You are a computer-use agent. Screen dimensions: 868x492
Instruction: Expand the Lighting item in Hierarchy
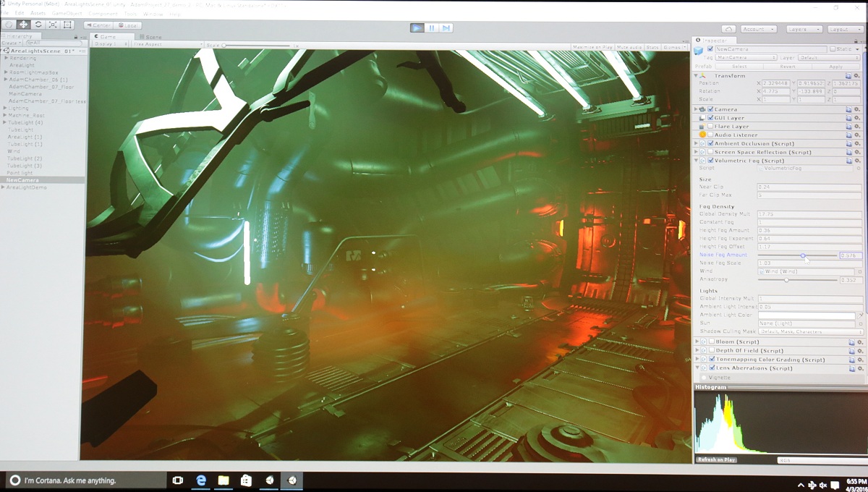6,109
